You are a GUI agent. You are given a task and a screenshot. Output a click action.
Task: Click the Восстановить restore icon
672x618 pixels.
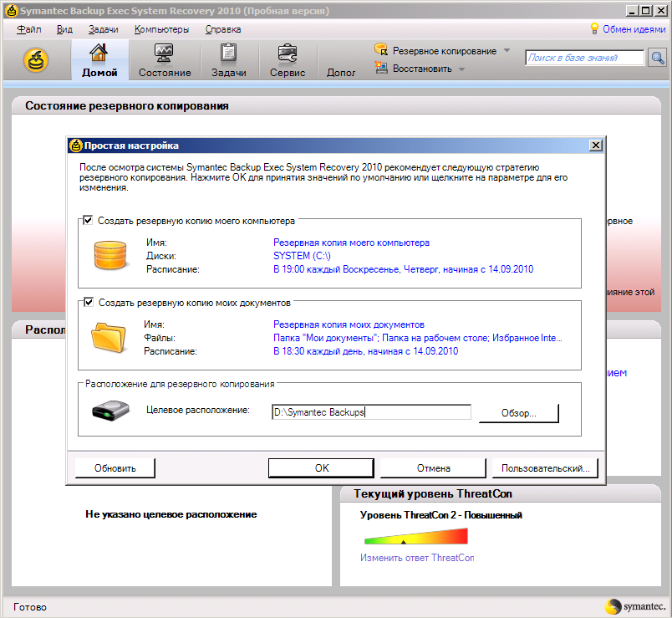pyautogui.click(x=380, y=68)
